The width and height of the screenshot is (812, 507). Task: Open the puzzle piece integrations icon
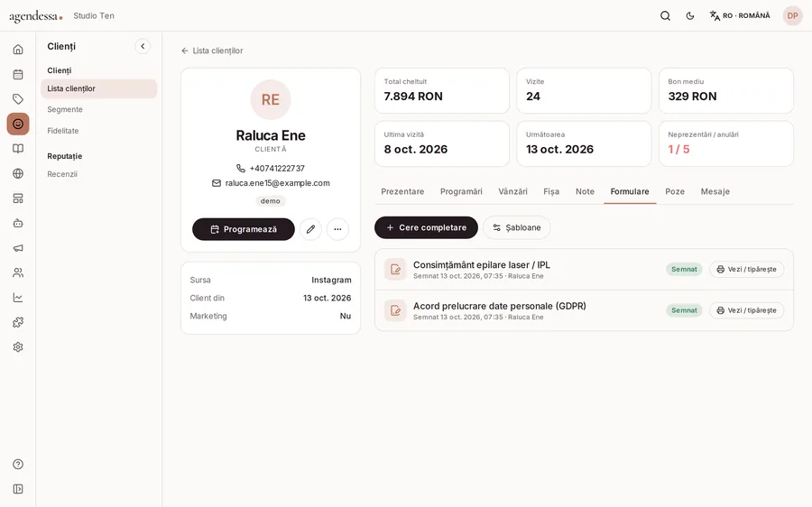(18, 322)
